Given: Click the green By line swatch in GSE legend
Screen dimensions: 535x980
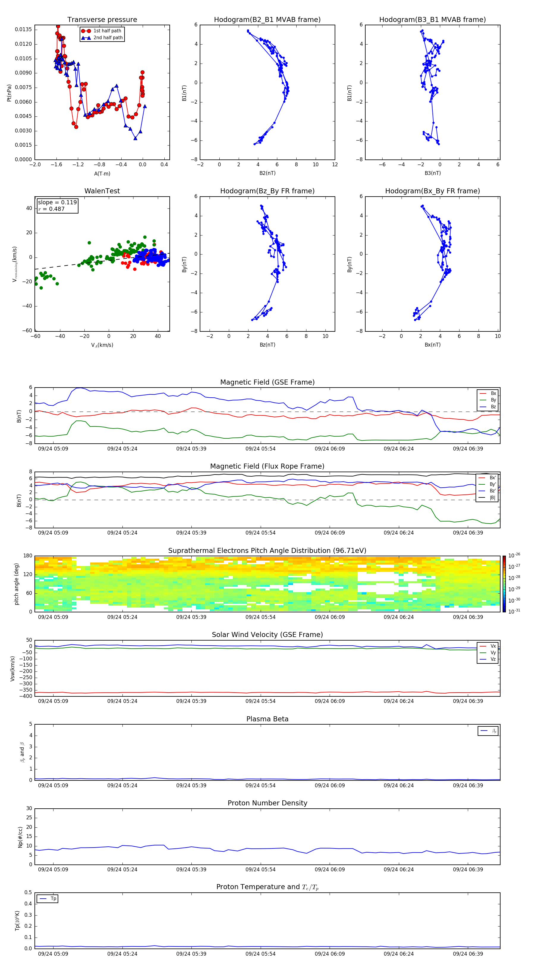Looking at the screenshot, I should (483, 400).
